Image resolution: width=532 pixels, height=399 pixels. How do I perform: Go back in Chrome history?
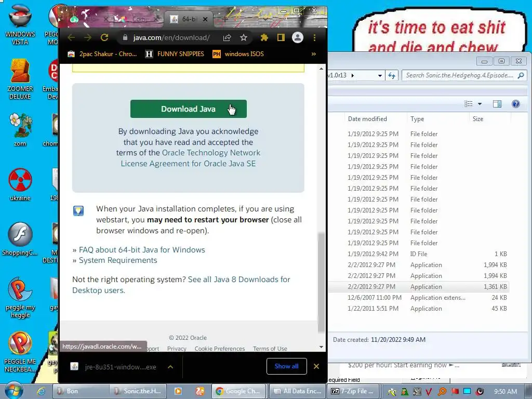72,37
